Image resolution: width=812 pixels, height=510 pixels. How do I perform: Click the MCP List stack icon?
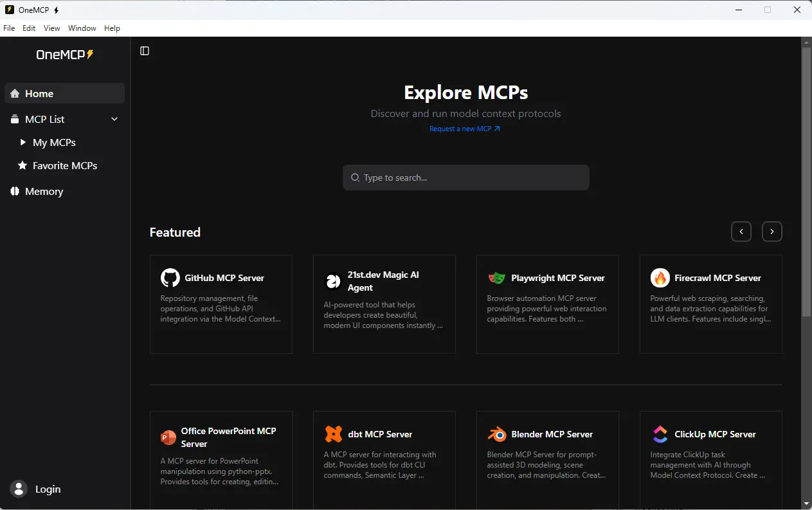click(15, 120)
